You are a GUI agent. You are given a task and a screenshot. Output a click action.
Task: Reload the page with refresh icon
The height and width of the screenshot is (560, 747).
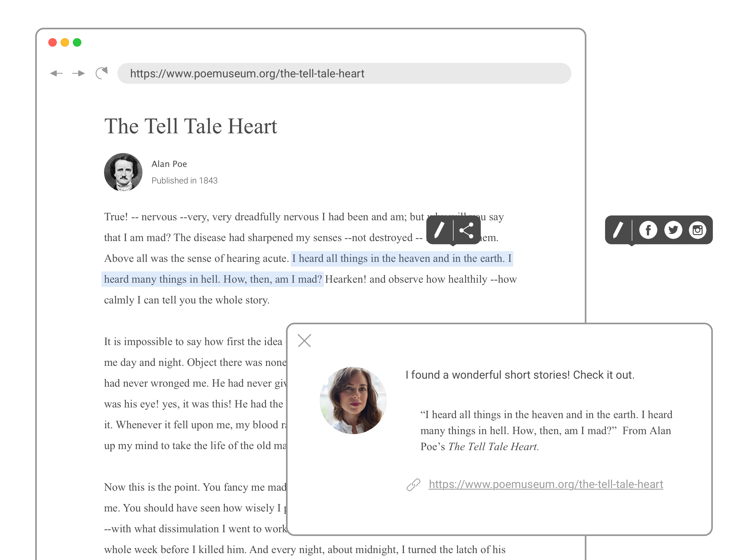coord(102,73)
